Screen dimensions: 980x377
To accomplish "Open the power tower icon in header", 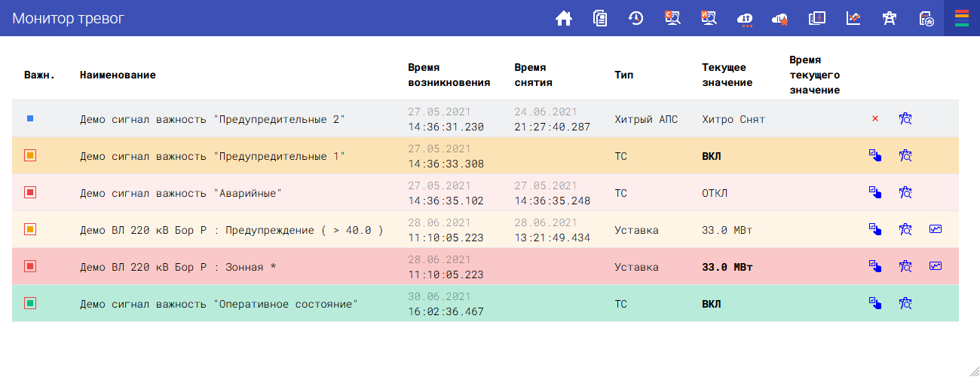I will 890,19.
